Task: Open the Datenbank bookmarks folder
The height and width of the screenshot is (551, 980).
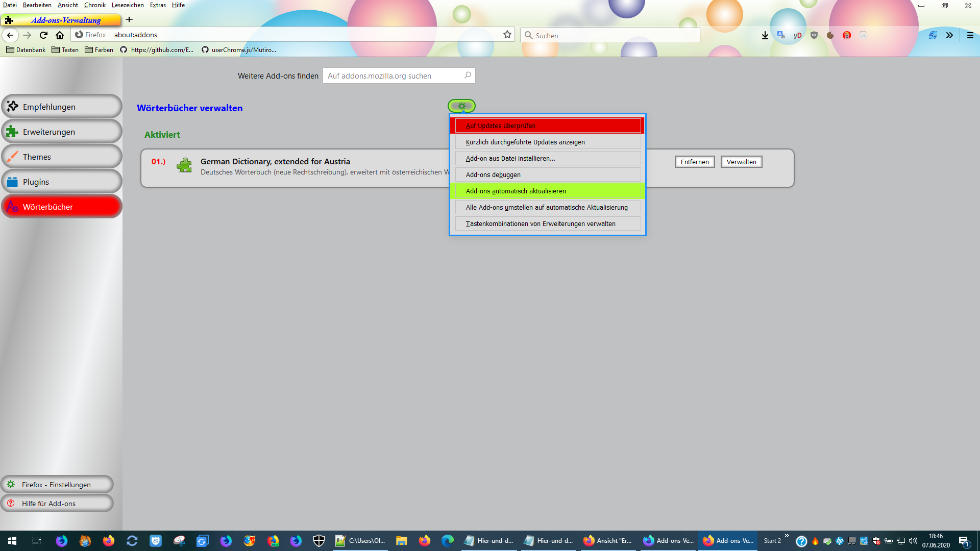Action: click(26, 50)
